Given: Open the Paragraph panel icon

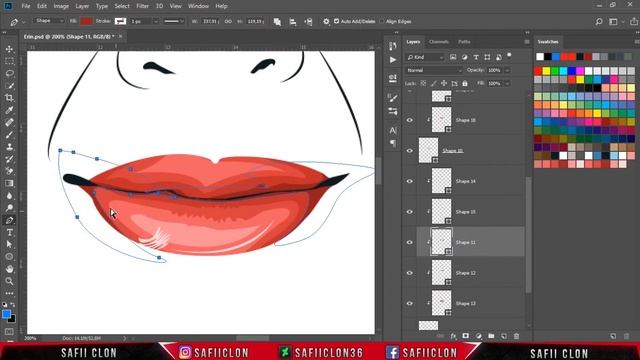Looking at the screenshot, I should tap(393, 143).
